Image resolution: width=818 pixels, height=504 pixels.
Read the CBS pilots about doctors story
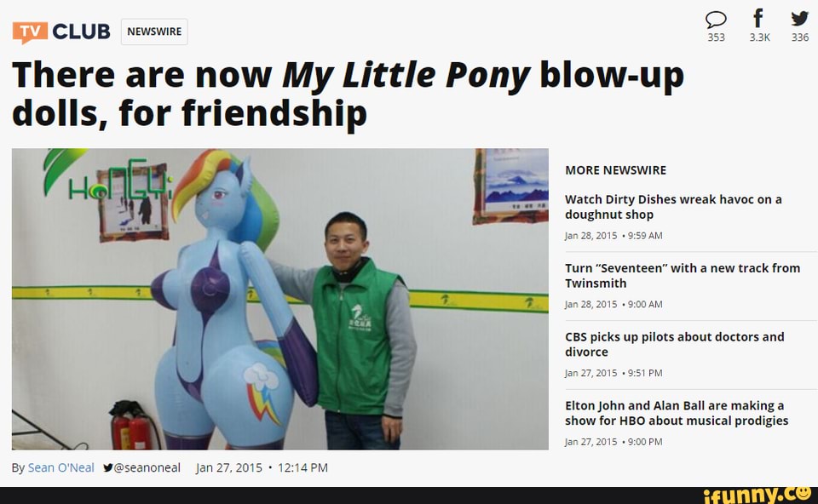675,345
